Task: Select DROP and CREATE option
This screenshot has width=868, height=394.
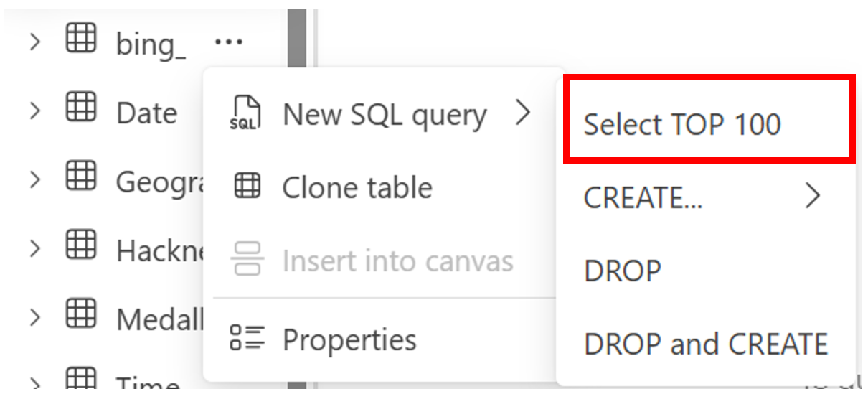Action: click(x=706, y=344)
